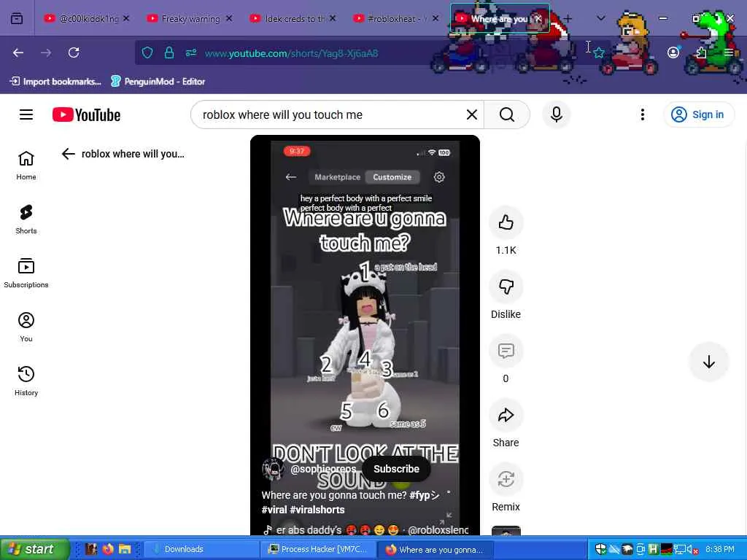Open Shorts in the YouTube sidebar

click(x=26, y=219)
